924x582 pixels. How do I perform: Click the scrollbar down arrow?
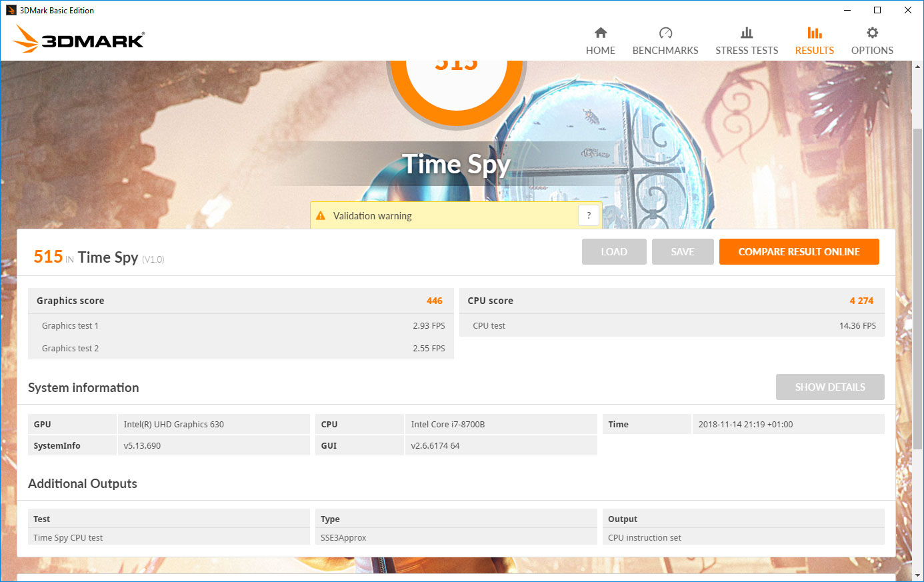pyautogui.click(x=917, y=575)
